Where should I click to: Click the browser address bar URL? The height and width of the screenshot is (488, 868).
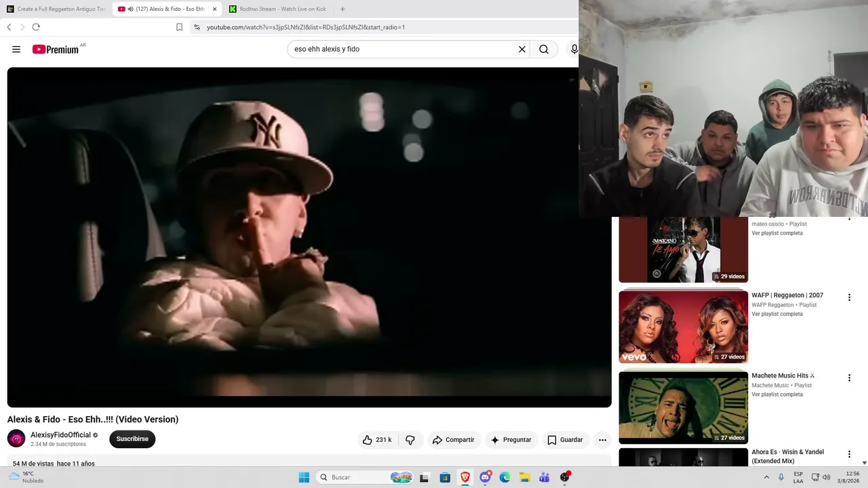(x=306, y=27)
